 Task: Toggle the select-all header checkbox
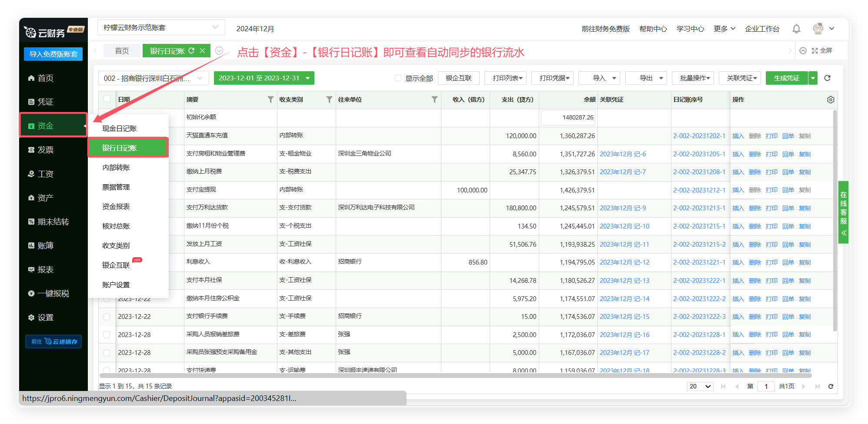click(107, 99)
